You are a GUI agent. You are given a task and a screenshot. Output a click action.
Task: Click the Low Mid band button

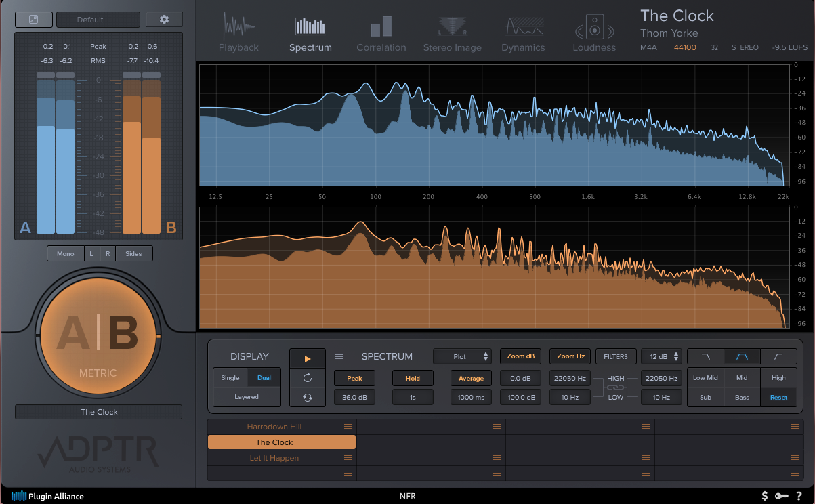click(705, 378)
